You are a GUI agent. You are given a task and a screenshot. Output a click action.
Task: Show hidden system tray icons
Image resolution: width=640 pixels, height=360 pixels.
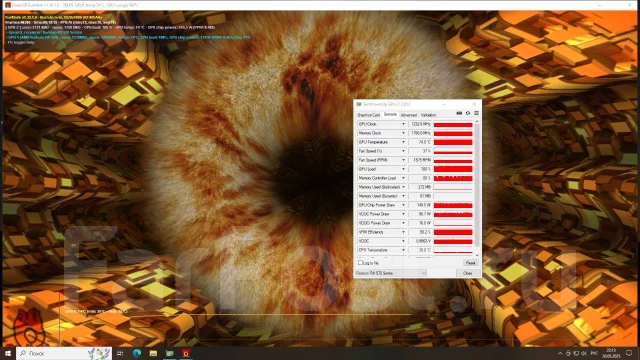(x=560, y=353)
